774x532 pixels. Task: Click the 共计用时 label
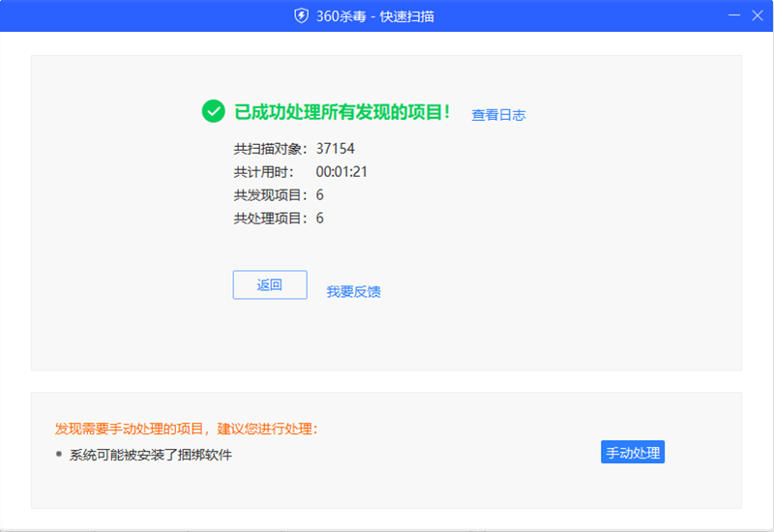[x=263, y=172]
